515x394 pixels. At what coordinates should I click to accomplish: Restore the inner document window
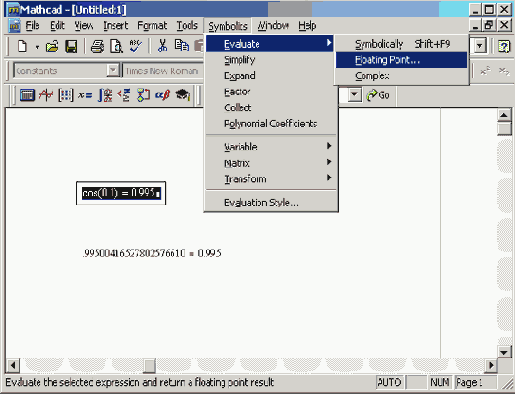coord(489,25)
